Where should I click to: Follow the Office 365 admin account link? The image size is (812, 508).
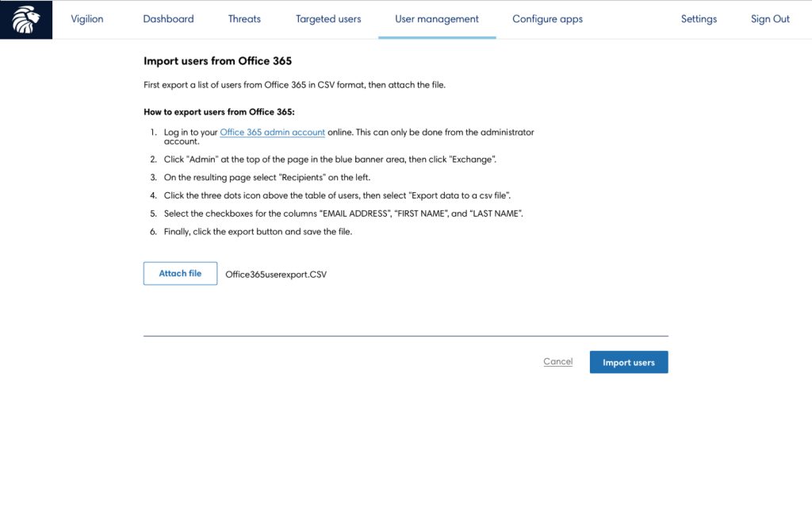[272, 133]
